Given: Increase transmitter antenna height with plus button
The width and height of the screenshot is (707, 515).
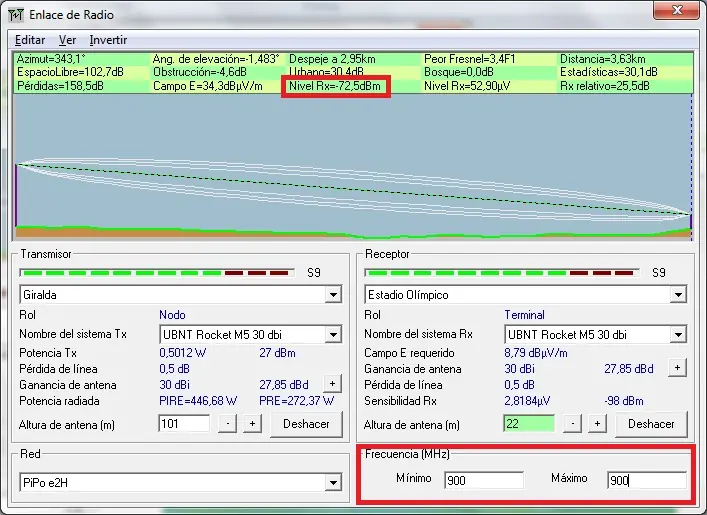Looking at the screenshot, I should pyautogui.click(x=252, y=424).
